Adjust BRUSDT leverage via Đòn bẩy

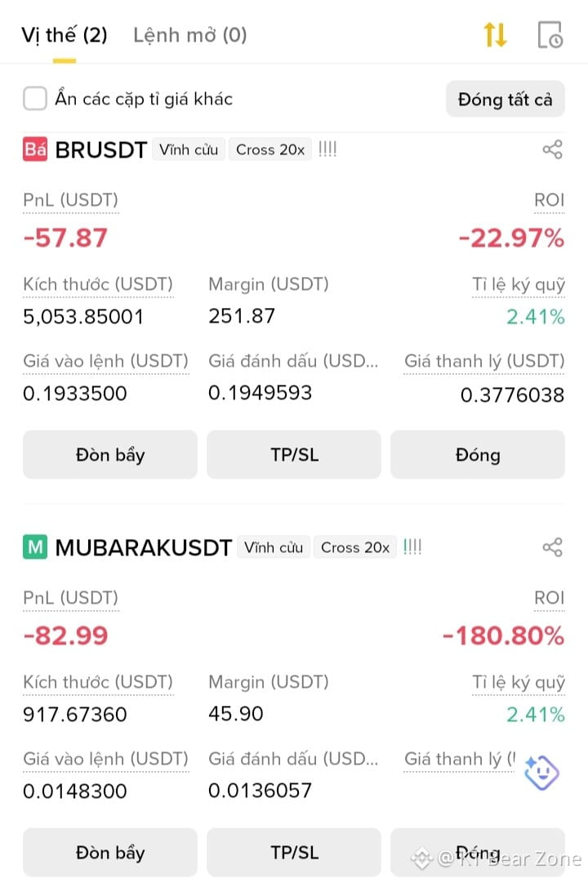(x=110, y=455)
